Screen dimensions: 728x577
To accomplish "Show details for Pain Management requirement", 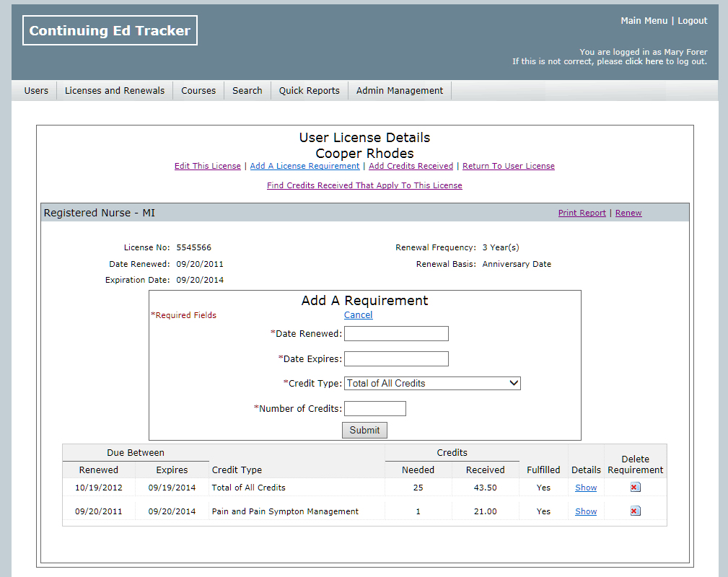I will point(586,511).
